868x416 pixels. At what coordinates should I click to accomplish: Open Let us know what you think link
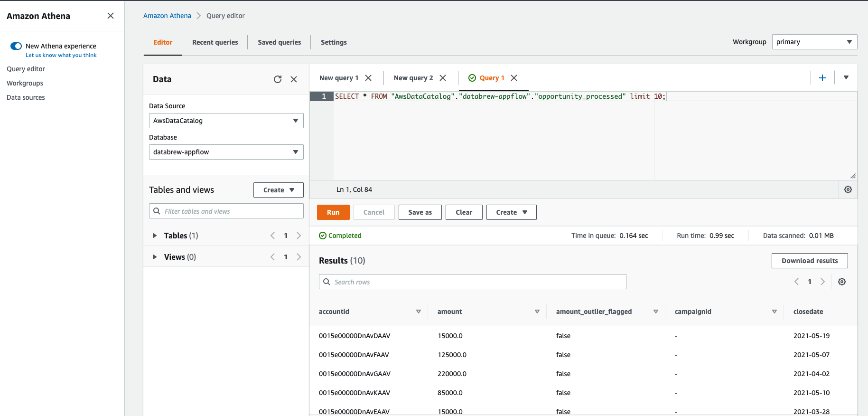tap(61, 55)
